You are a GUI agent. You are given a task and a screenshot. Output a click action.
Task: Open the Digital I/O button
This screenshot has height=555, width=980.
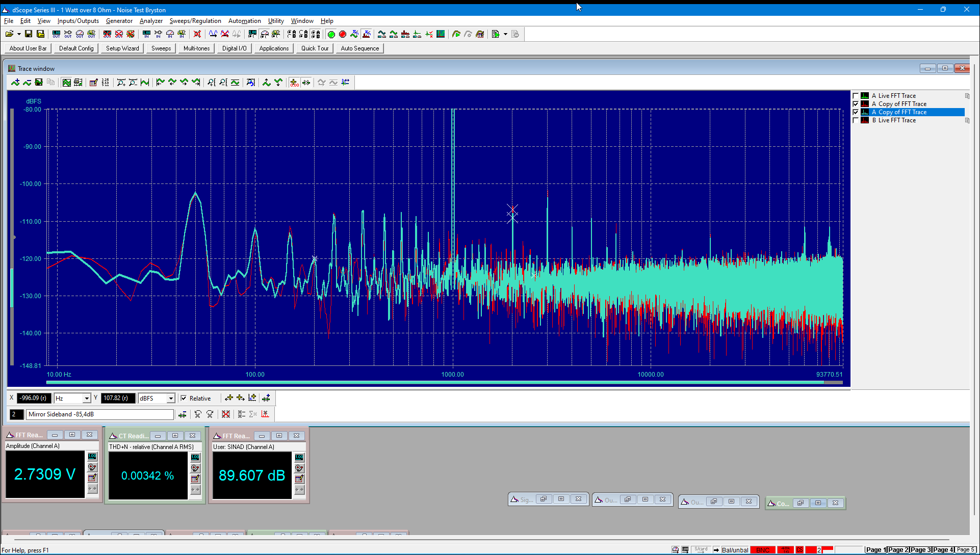point(234,48)
